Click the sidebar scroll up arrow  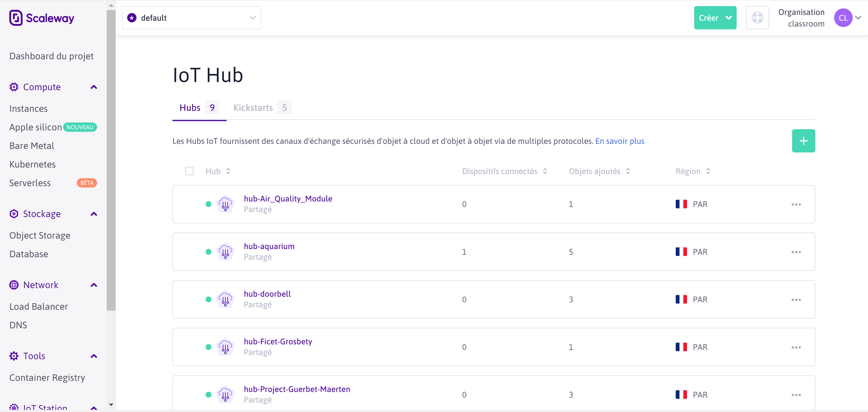click(111, 5)
